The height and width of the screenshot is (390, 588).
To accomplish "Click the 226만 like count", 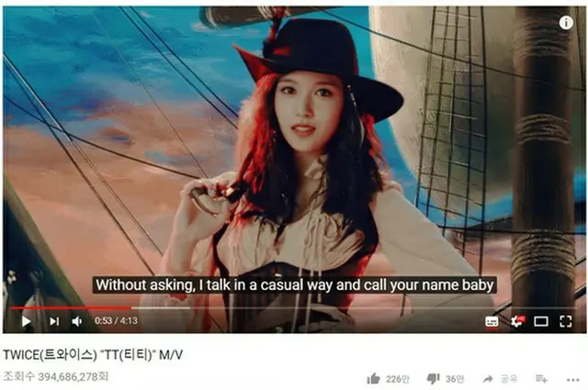I will click(398, 379).
